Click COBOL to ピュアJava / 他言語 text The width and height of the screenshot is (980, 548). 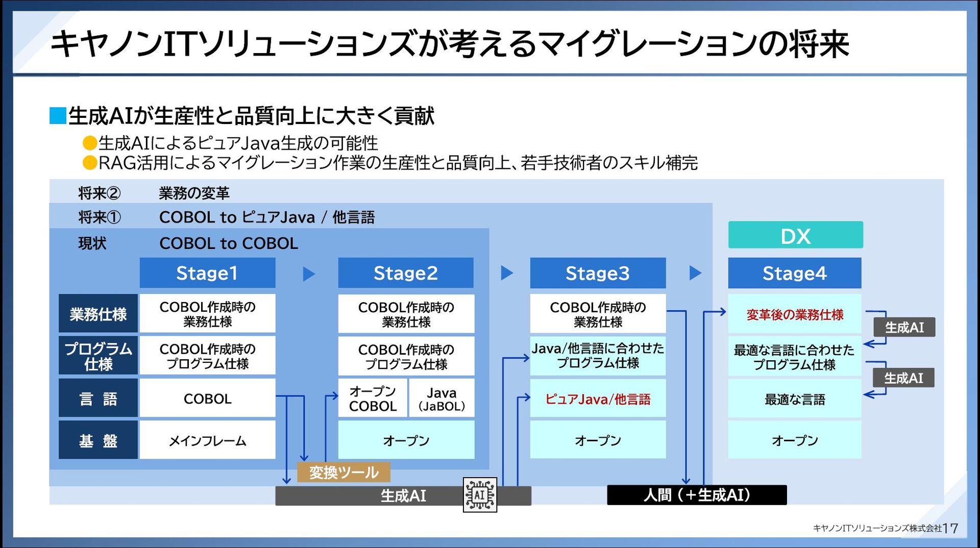tap(267, 217)
